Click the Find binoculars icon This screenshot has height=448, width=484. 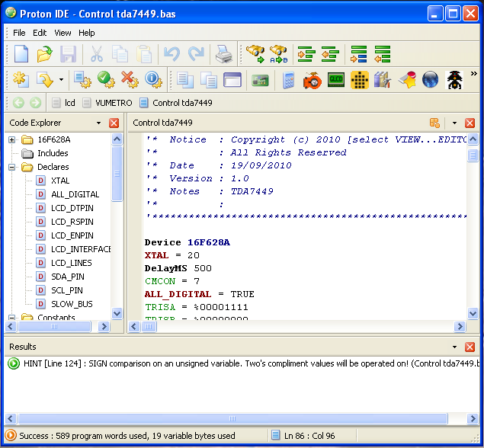pyautogui.click(x=255, y=54)
